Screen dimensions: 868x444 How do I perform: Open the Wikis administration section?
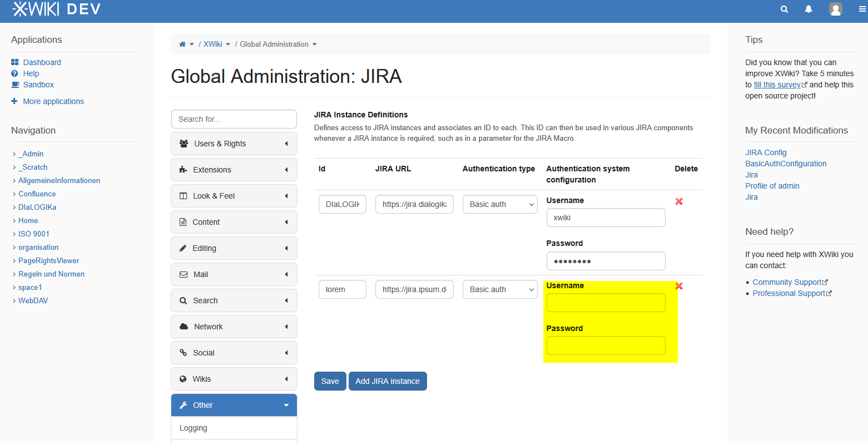click(234, 379)
